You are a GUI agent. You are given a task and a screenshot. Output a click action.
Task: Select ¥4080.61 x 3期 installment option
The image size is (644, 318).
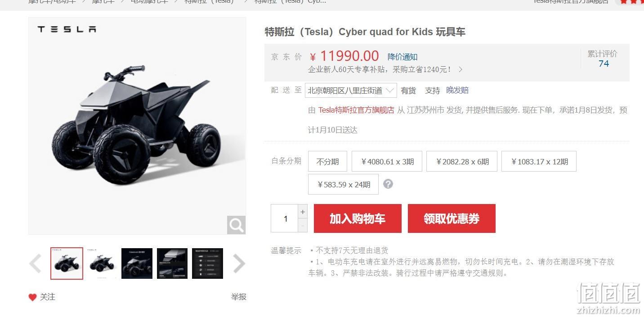pos(387,161)
